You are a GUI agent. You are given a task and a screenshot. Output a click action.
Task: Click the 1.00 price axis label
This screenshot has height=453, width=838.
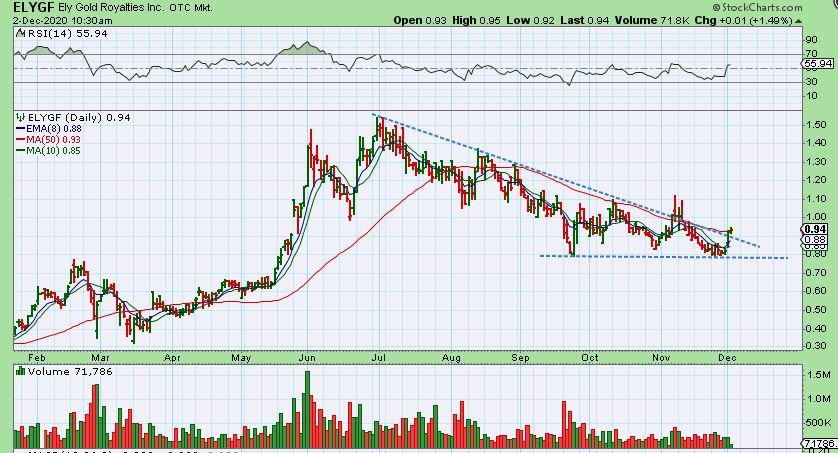[816, 217]
